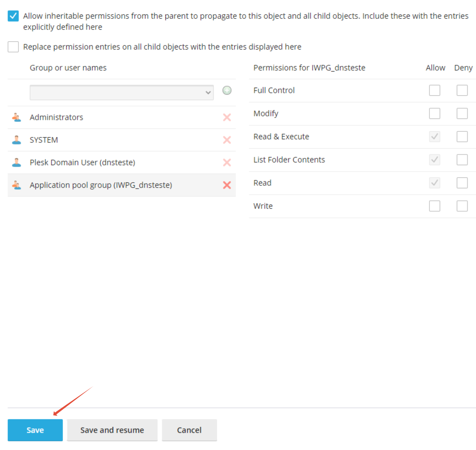The image size is (476, 450).
Task: Select Administrators in the user list
Action: pyautogui.click(x=122, y=117)
